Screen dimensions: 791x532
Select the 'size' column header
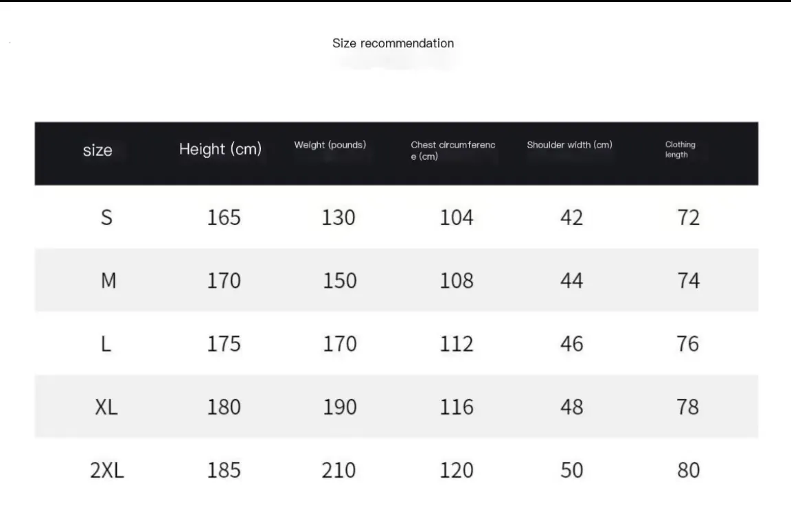coord(98,150)
